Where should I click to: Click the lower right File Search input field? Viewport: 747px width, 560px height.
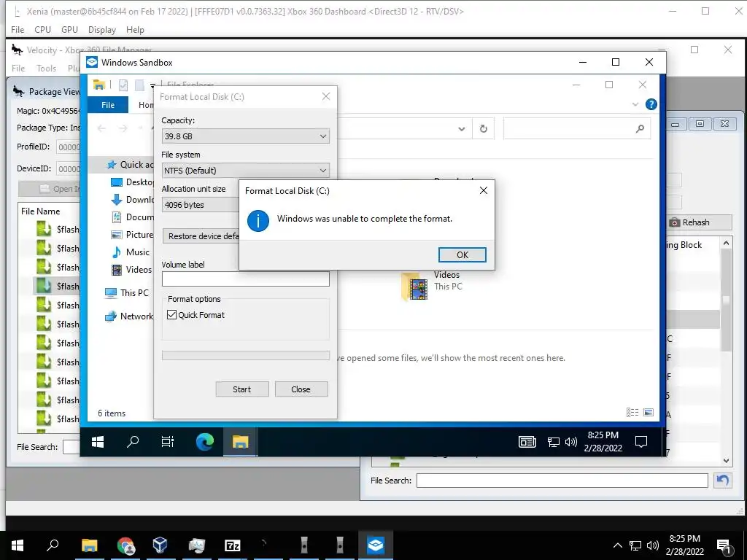coord(562,481)
